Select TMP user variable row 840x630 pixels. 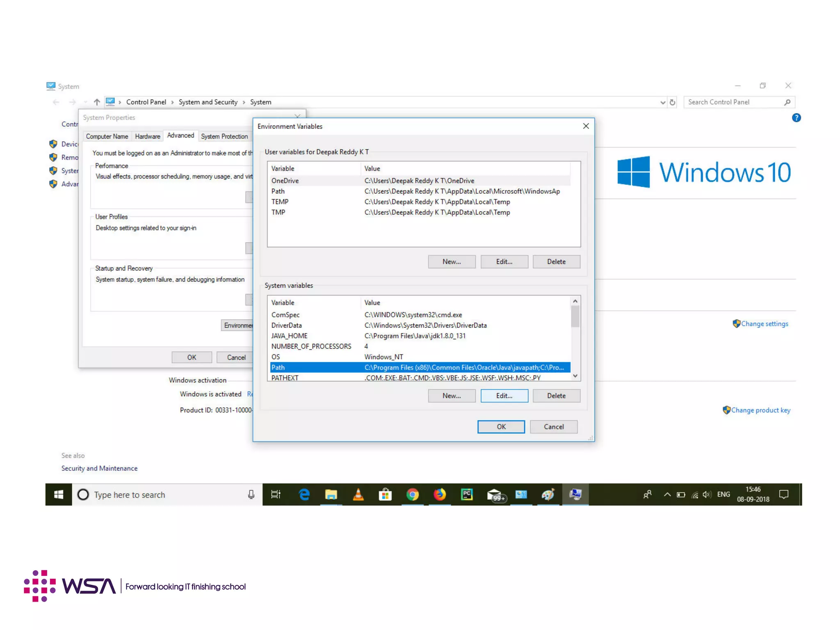point(420,212)
